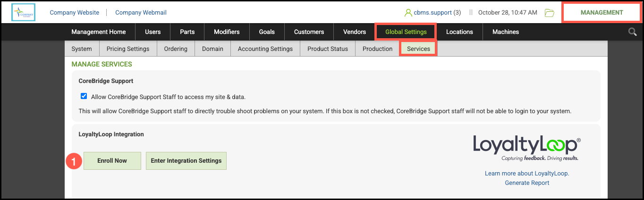Click the LoyaltyLoop Integration section title
The width and height of the screenshot is (644, 200).
coord(111,134)
